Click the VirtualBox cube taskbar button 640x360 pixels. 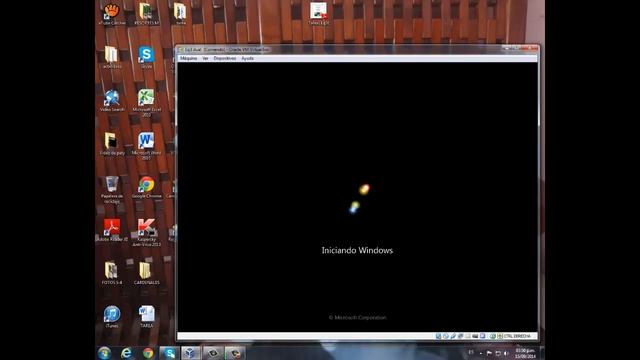click(191, 353)
